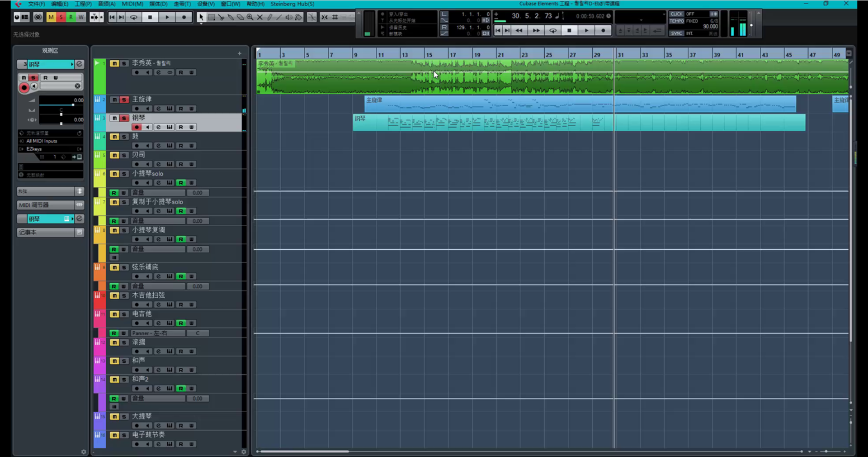This screenshot has width=868, height=457.
Task: Select the Line tool
Action: (279, 17)
